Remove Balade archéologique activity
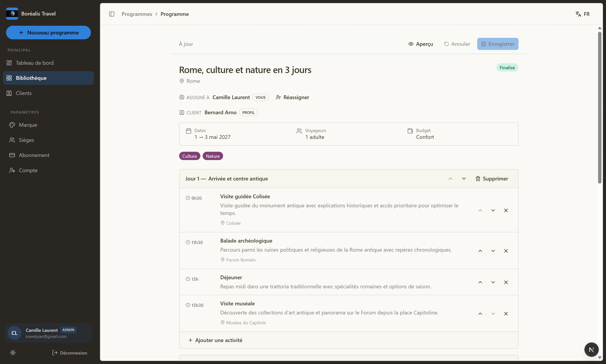This screenshot has width=606, height=364. (x=506, y=251)
